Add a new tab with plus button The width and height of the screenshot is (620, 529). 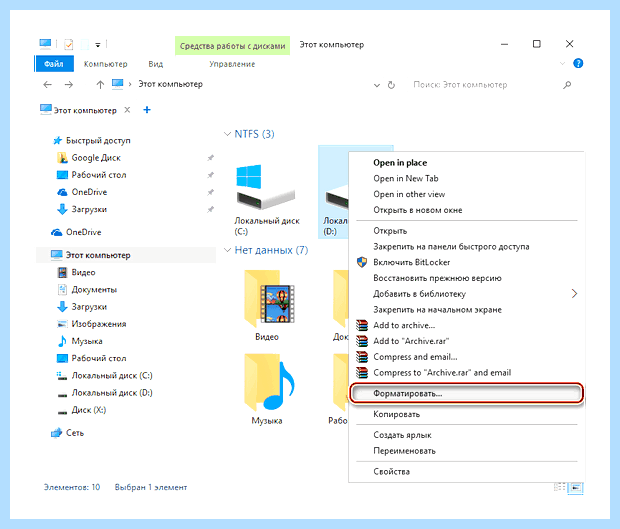(x=147, y=110)
